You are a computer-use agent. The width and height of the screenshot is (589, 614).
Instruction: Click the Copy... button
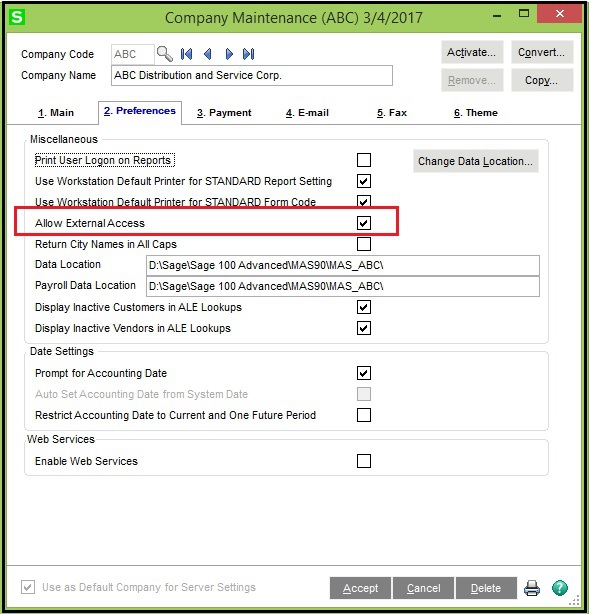[x=542, y=80]
